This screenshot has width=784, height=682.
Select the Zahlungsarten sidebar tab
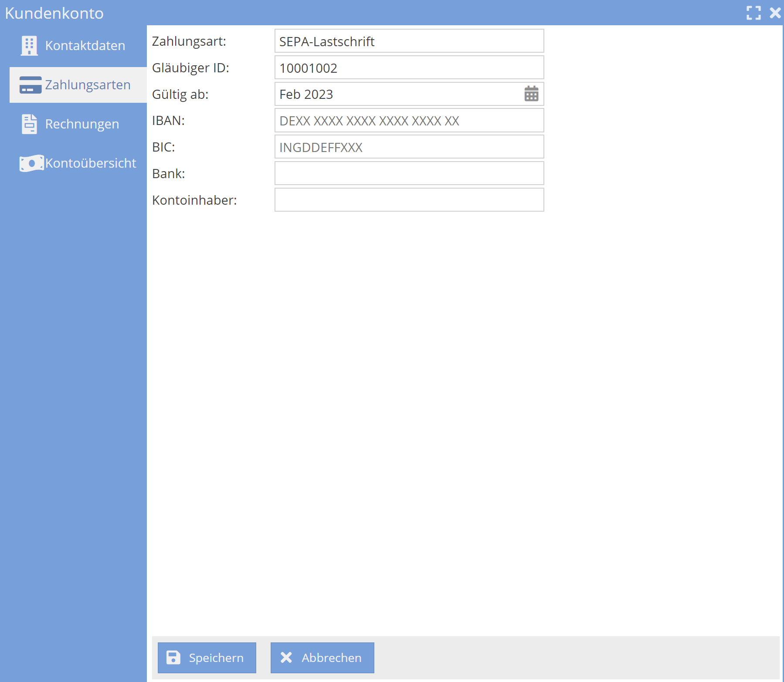coord(88,85)
